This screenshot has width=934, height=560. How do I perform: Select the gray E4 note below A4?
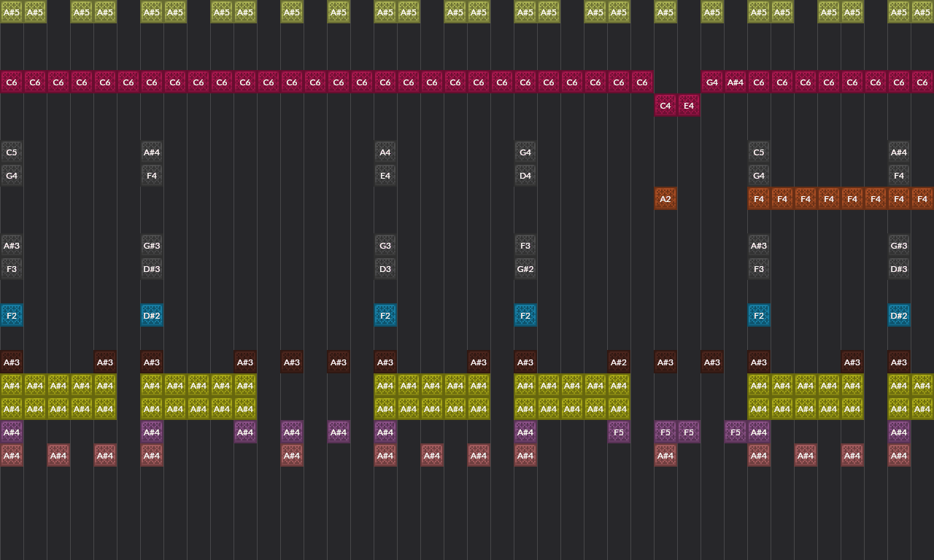coord(385,175)
